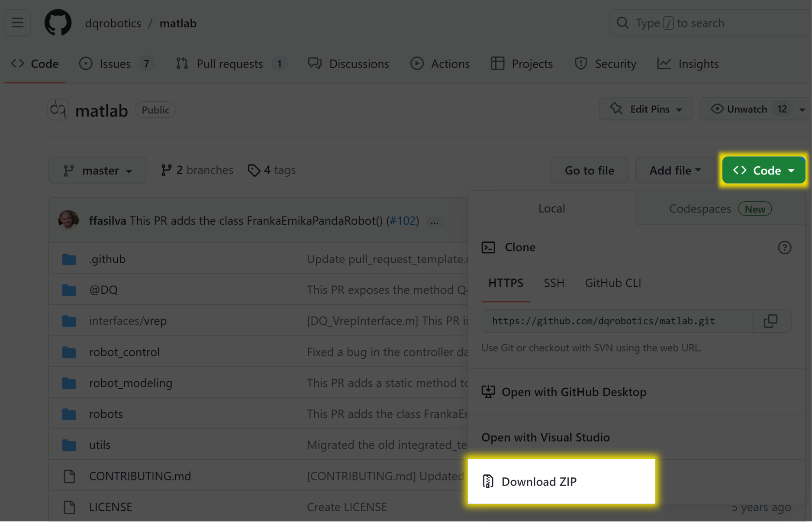View the 2 branches link
Image resolution: width=812 pixels, height=522 pixels.
coord(197,170)
